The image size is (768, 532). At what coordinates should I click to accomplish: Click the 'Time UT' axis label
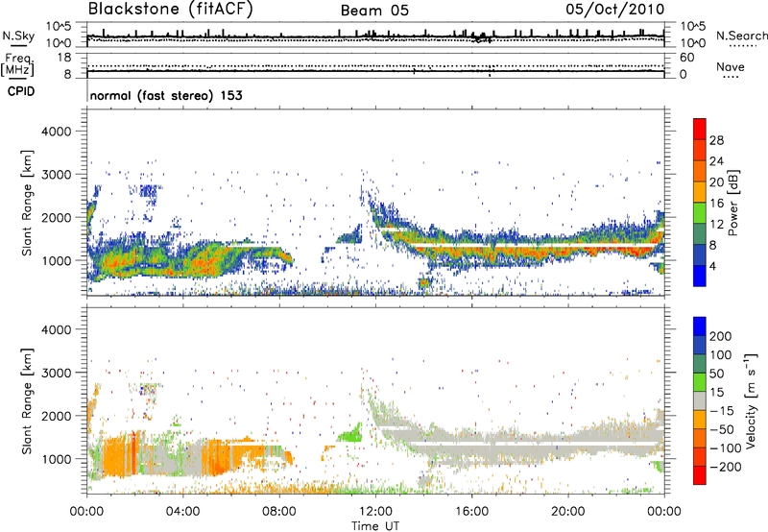pyautogui.click(x=375, y=526)
